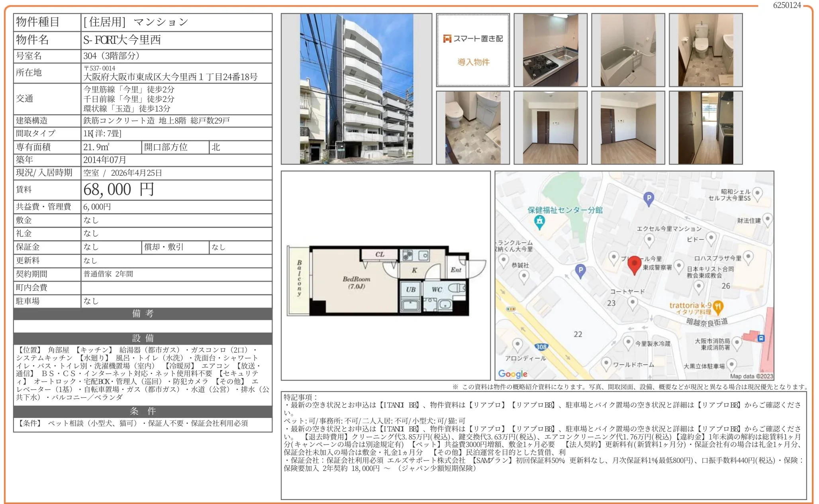This screenshot has width=819, height=504.
Task: Open the top-right toilet room photo
Action: point(705,50)
